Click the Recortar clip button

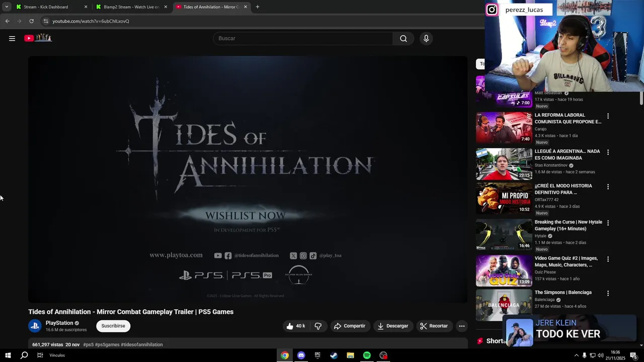coord(434,326)
